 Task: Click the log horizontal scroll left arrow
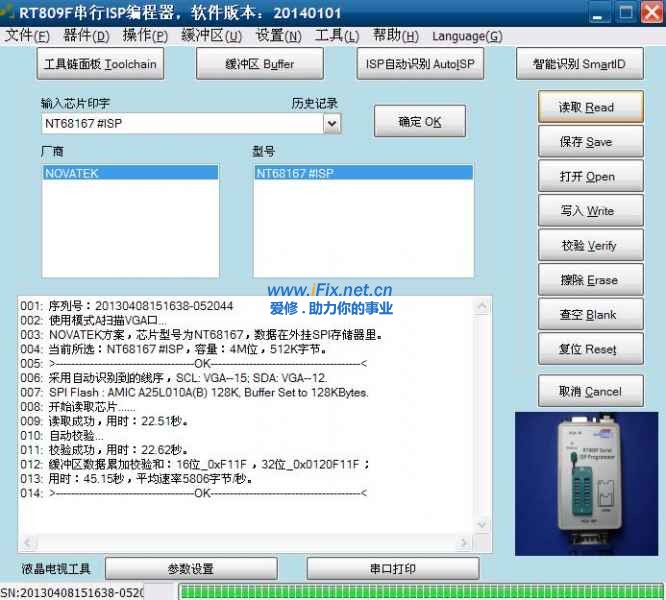coord(28,542)
